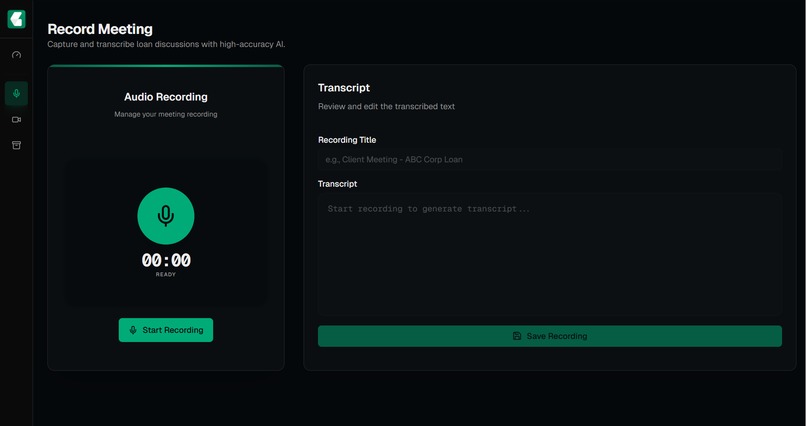Select the microphone Record Meeting sidebar icon

click(16, 94)
